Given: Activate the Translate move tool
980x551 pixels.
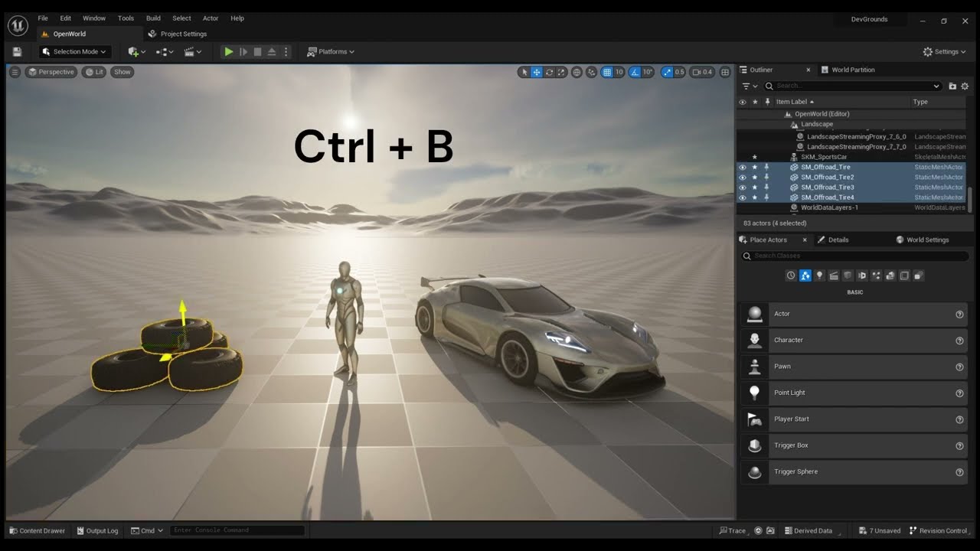Looking at the screenshot, I should click(x=537, y=72).
